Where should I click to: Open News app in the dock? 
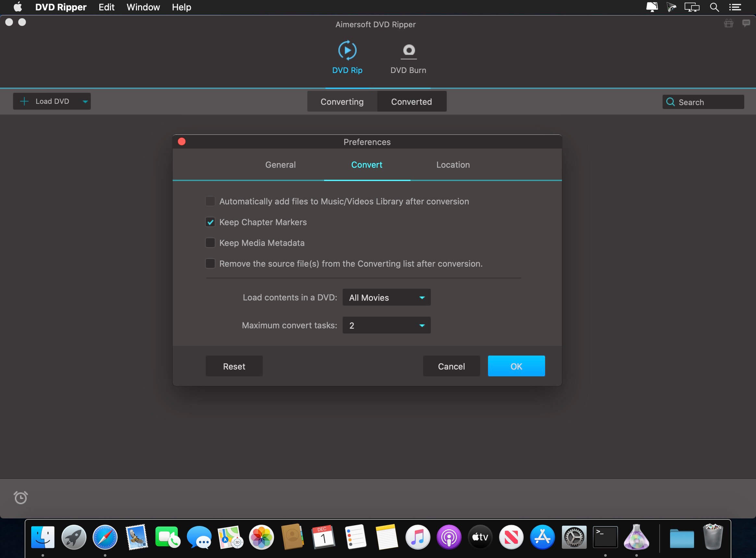click(x=511, y=537)
